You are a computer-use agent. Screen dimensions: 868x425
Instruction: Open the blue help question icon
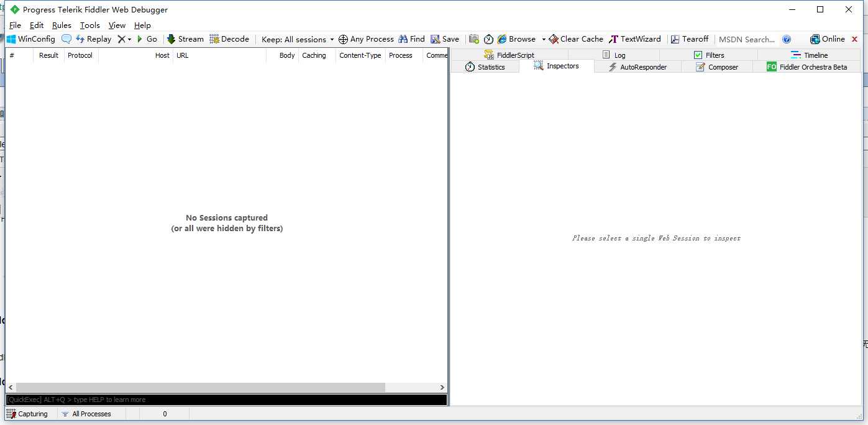tap(787, 39)
